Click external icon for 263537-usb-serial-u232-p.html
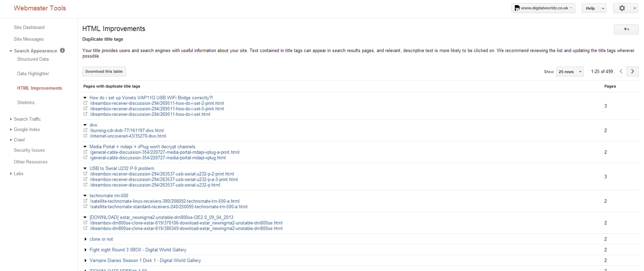 tap(85, 185)
